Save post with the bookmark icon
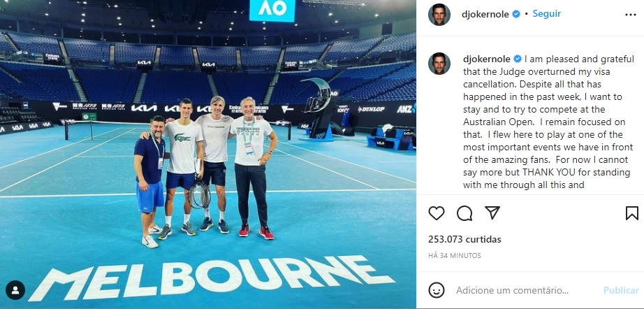 (631, 213)
